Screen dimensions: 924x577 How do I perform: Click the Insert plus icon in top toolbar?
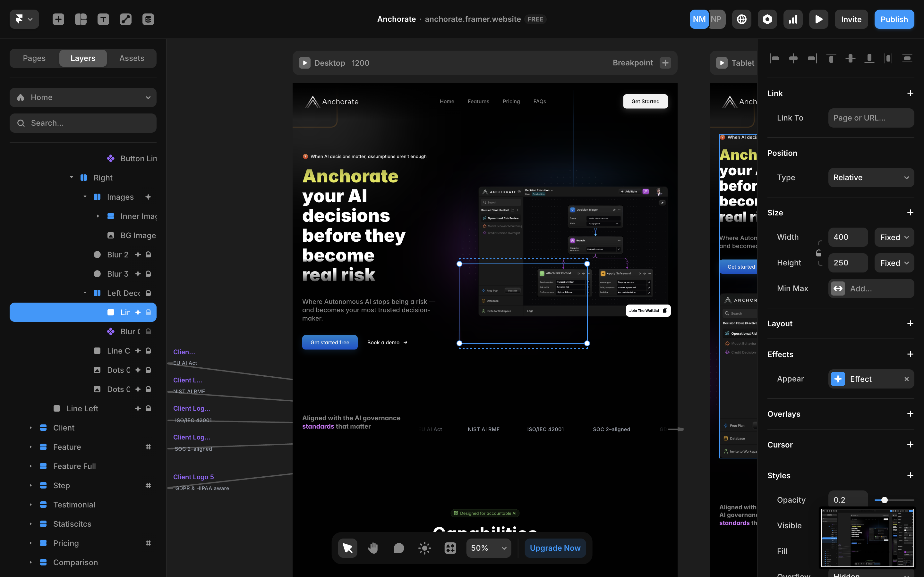58,19
